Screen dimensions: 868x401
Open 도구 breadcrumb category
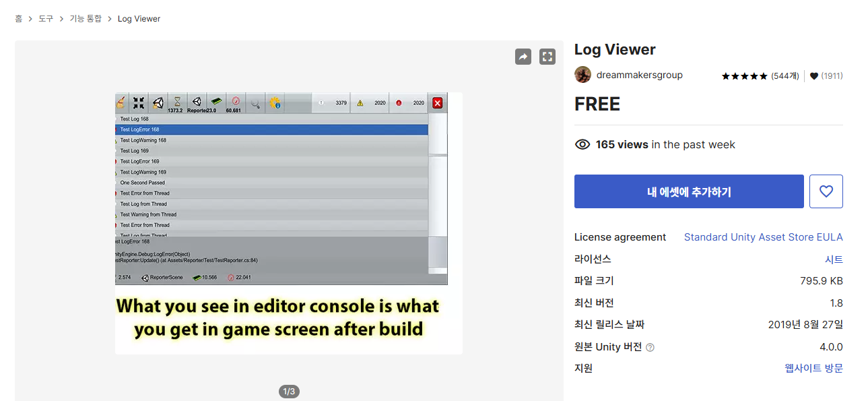46,19
